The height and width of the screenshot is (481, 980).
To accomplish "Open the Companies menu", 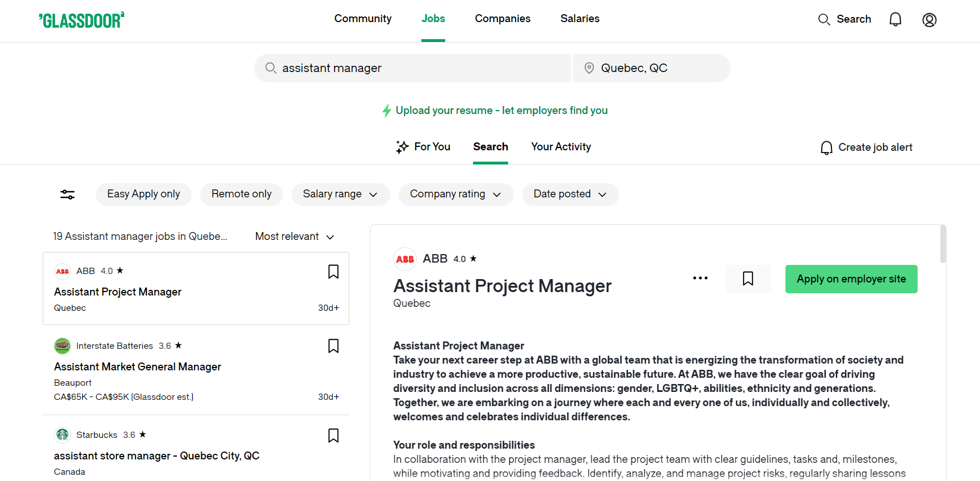I will click(x=502, y=19).
